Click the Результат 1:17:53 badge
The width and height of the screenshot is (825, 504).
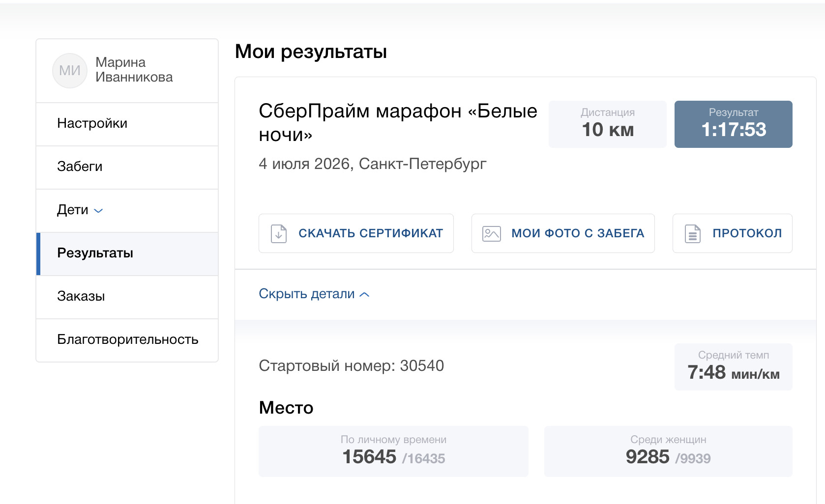click(x=734, y=124)
